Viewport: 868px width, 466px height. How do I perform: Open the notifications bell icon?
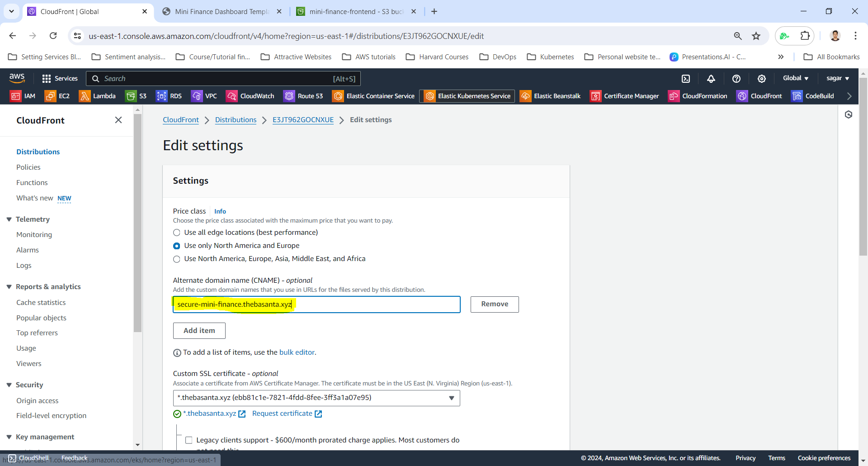711,79
